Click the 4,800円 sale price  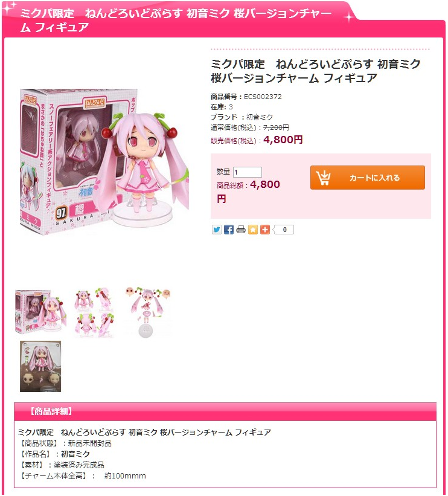pyautogui.click(x=283, y=140)
